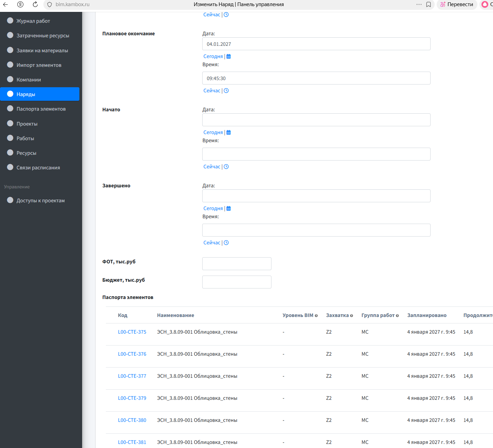Click Сейчас link under Начато time
The height and width of the screenshot is (448, 493).
pos(212,167)
